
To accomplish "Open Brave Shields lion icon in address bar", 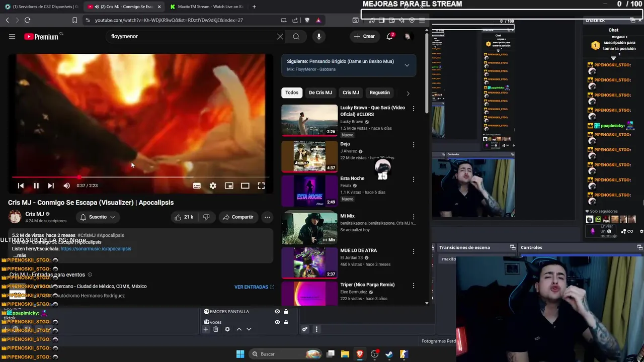I will click(307, 20).
